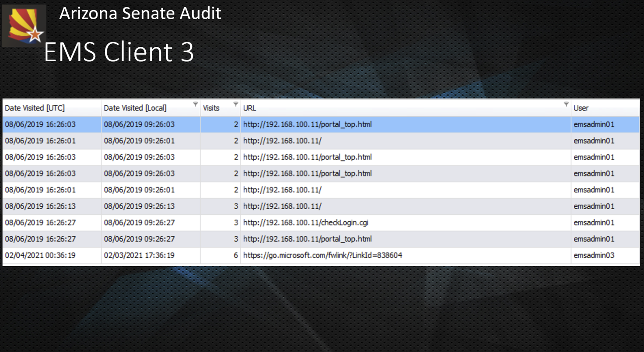This screenshot has height=352, width=644.
Task: Sort by the Date Visited [UTC] column header
Action: point(35,108)
